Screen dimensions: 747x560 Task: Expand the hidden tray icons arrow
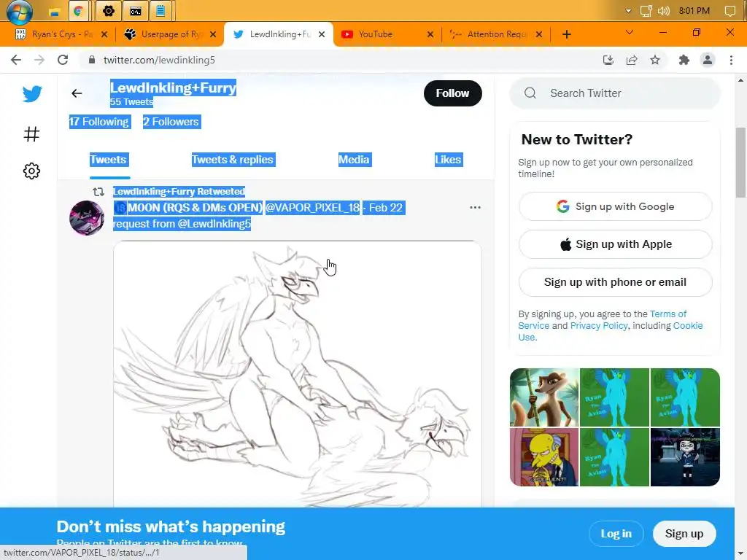(628, 11)
